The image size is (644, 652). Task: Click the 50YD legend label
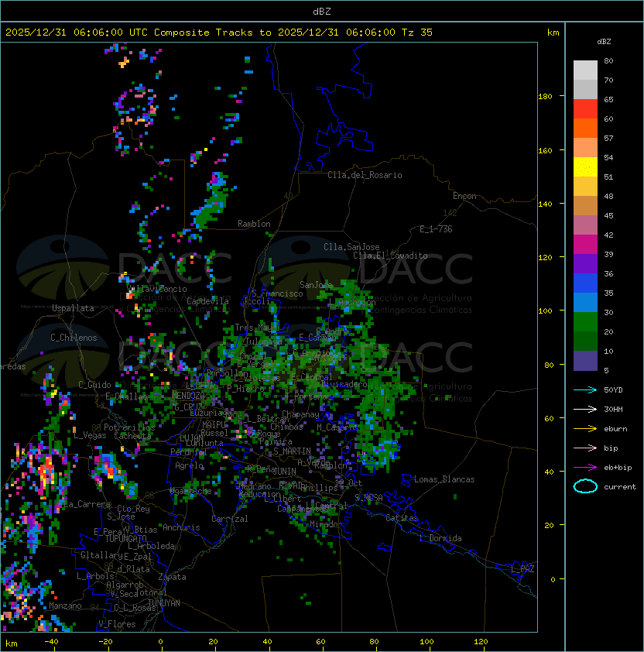[613, 389]
